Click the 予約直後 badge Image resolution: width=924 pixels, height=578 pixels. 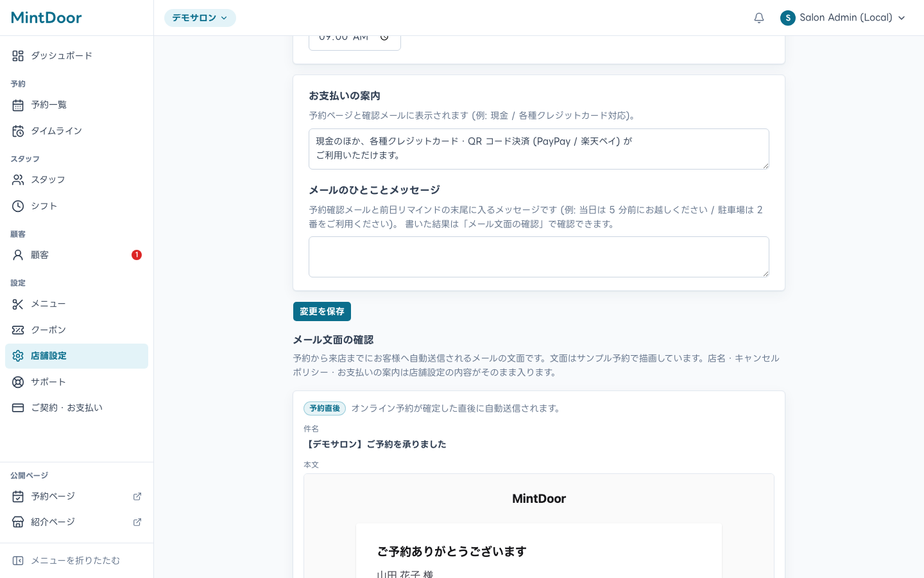325,408
